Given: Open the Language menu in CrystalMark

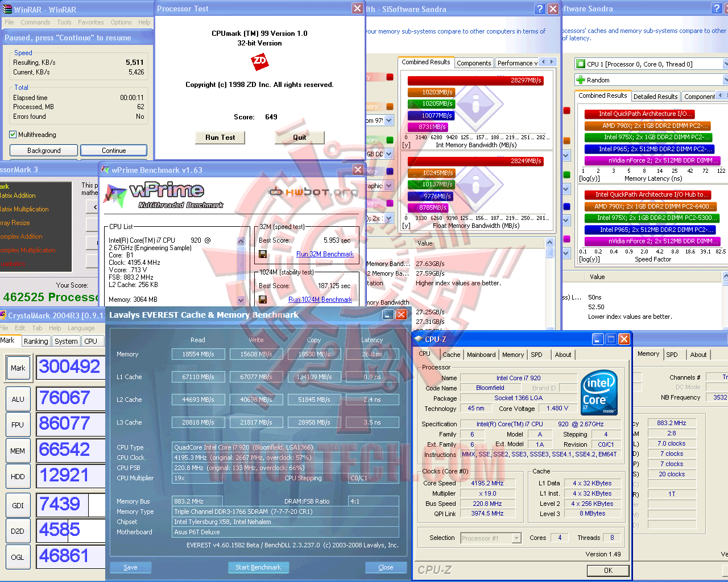Looking at the screenshot, I should 81,328.
